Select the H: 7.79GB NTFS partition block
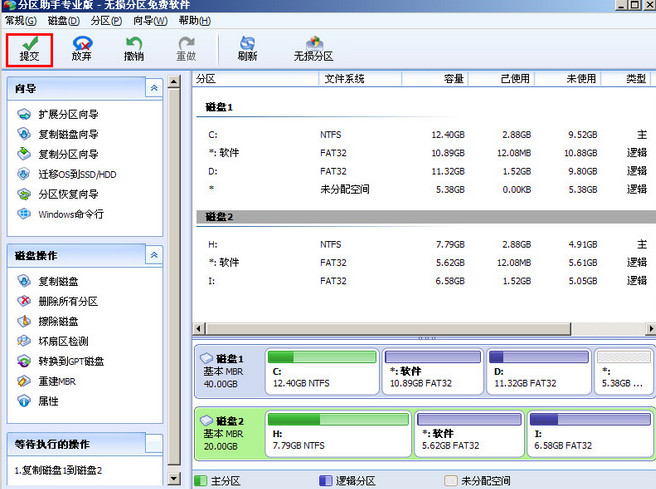This screenshot has width=656, height=489. (x=338, y=434)
